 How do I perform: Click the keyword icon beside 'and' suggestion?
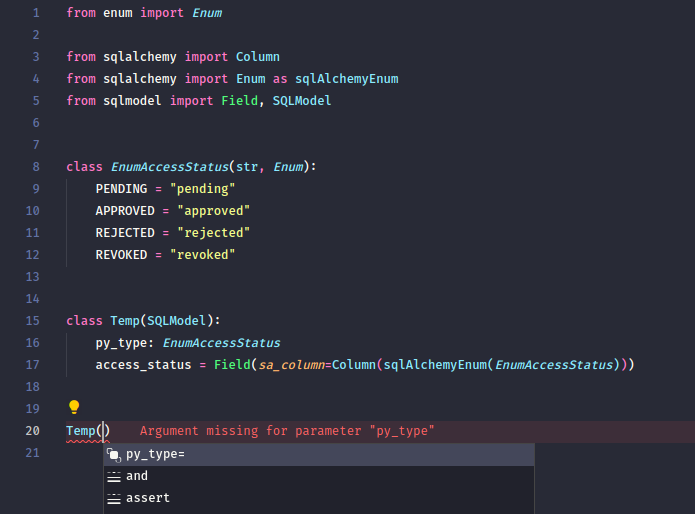[113, 476]
